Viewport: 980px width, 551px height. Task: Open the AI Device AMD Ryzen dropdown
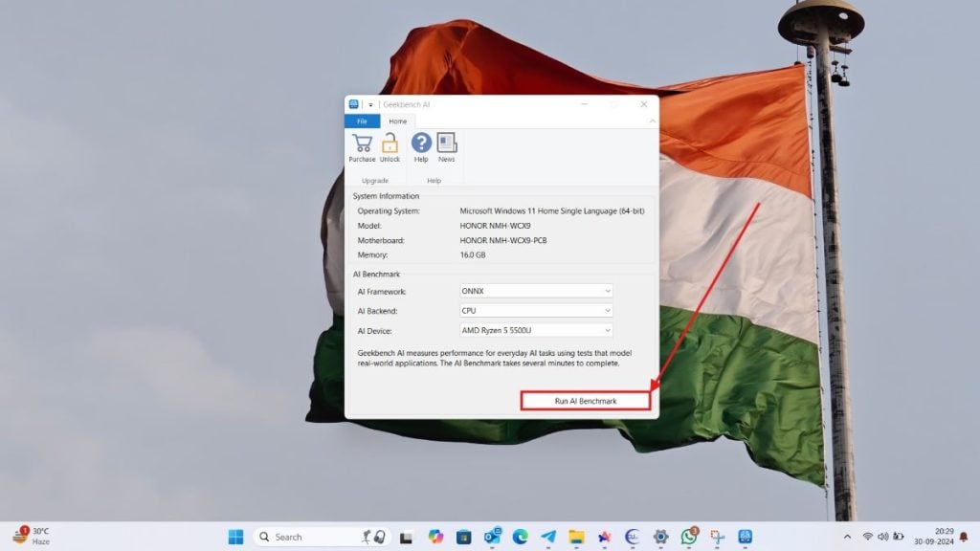536,330
